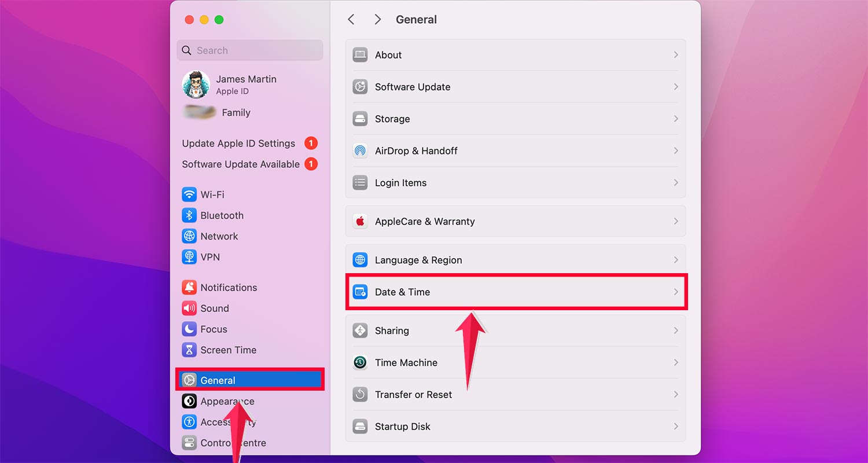Open Sound settings via the speaker icon
The width and height of the screenshot is (868, 463).
pos(190,308)
